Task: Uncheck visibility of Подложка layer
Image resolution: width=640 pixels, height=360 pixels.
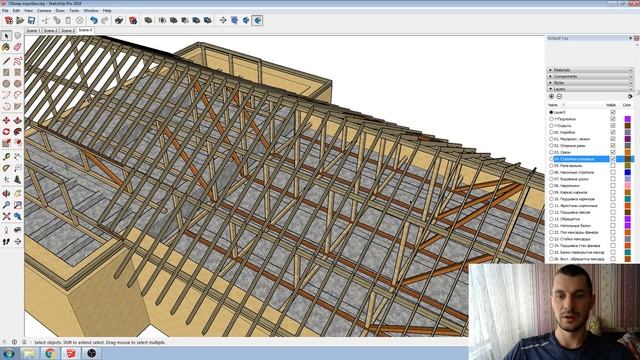Action: click(x=613, y=119)
